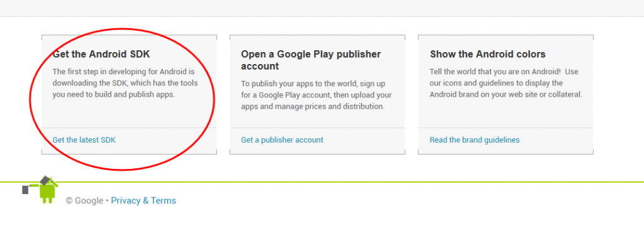Image resolution: width=644 pixels, height=233 pixels.
Task: Open the Get the latest SDK link
Action: [84, 140]
